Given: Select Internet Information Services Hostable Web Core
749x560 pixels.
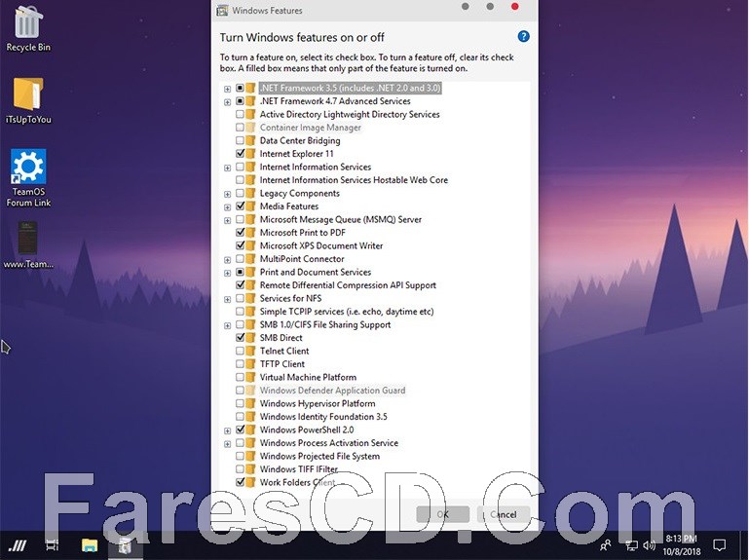Looking at the screenshot, I should point(354,180).
